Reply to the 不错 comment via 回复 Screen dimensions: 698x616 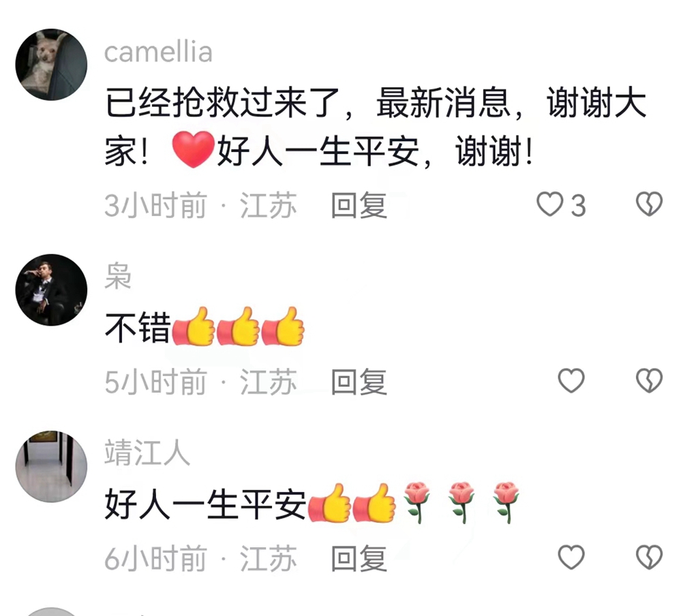tap(359, 382)
